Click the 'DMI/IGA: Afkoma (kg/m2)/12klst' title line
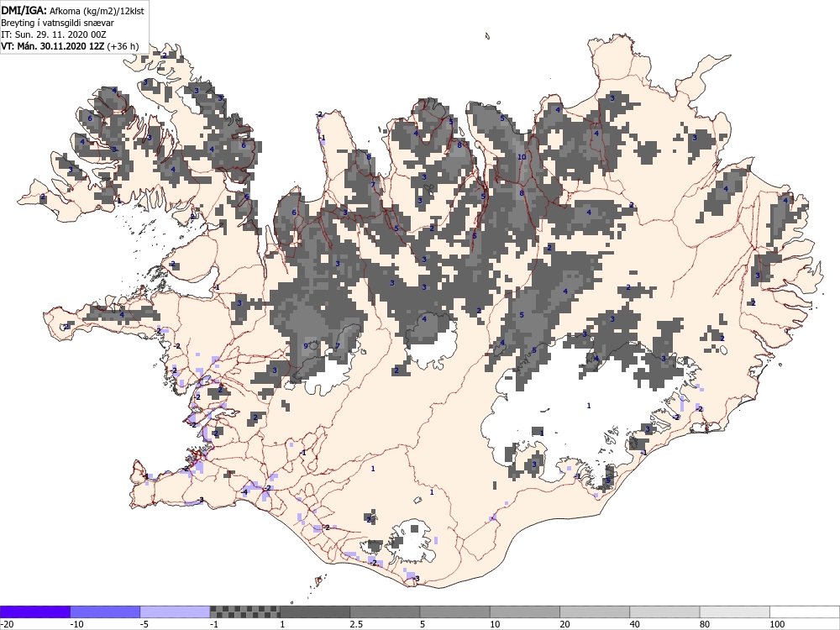840x630 pixels. coord(73,11)
